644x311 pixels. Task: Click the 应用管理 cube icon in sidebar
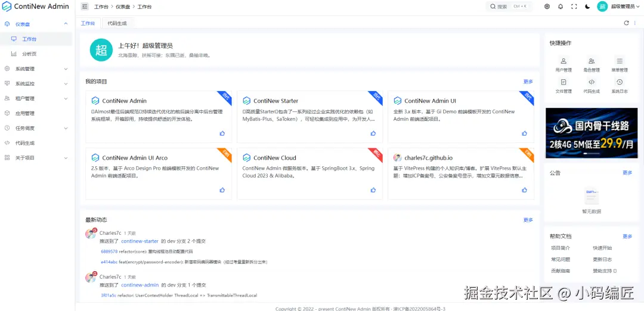coord(7,113)
